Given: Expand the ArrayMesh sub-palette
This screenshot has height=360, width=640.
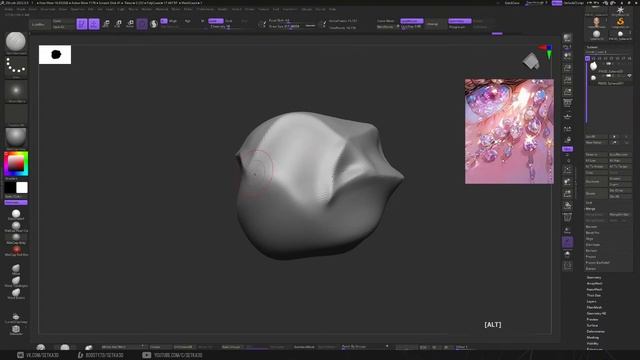Looking at the screenshot, I should [594, 283].
